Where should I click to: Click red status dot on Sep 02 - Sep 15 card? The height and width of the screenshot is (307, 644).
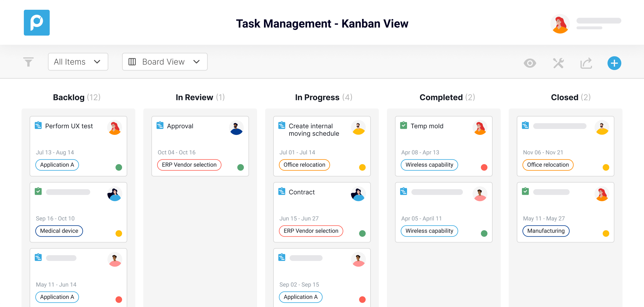(x=362, y=300)
